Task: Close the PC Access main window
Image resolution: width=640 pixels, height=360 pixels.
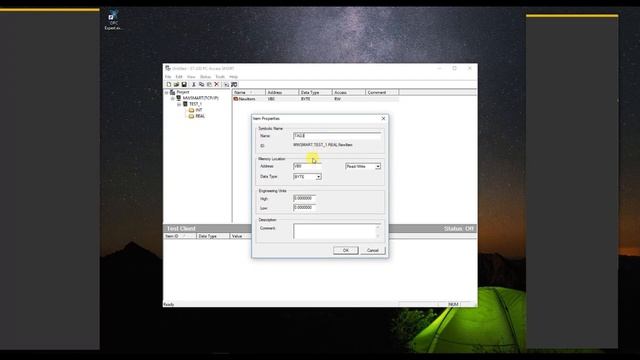Action: coord(470,69)
